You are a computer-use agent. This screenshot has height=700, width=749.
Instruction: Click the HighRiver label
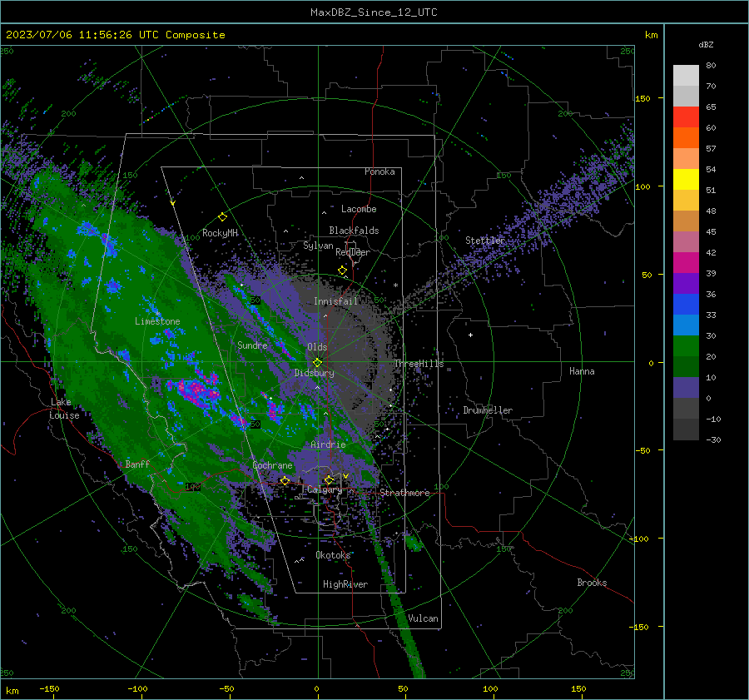coord(345,584)
